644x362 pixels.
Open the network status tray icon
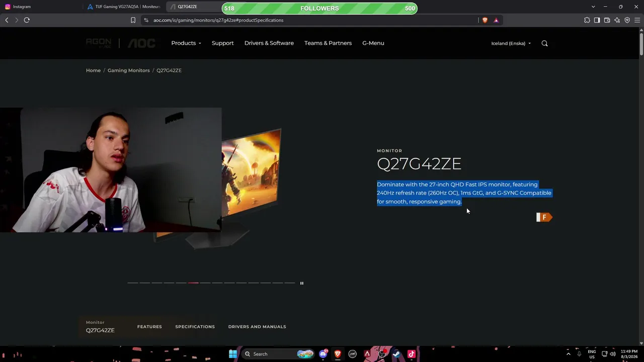605,354
